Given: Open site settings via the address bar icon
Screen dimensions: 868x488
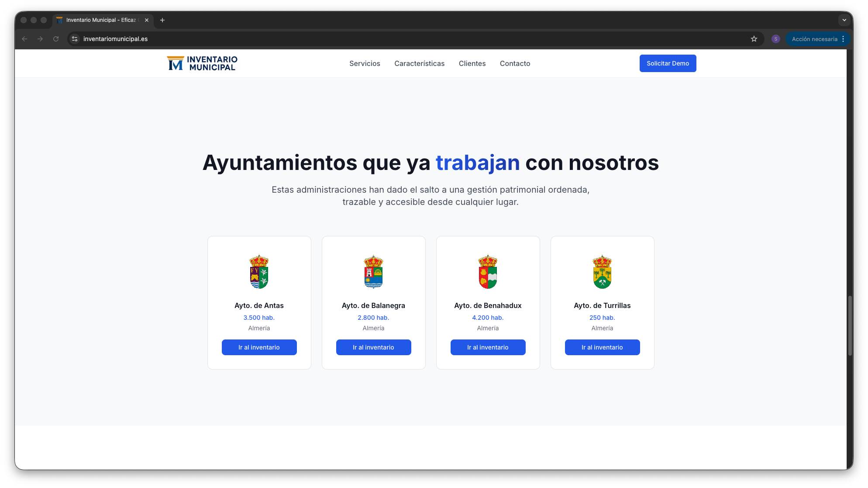Looking at the screenshot, I should click(x=74, y=39).
